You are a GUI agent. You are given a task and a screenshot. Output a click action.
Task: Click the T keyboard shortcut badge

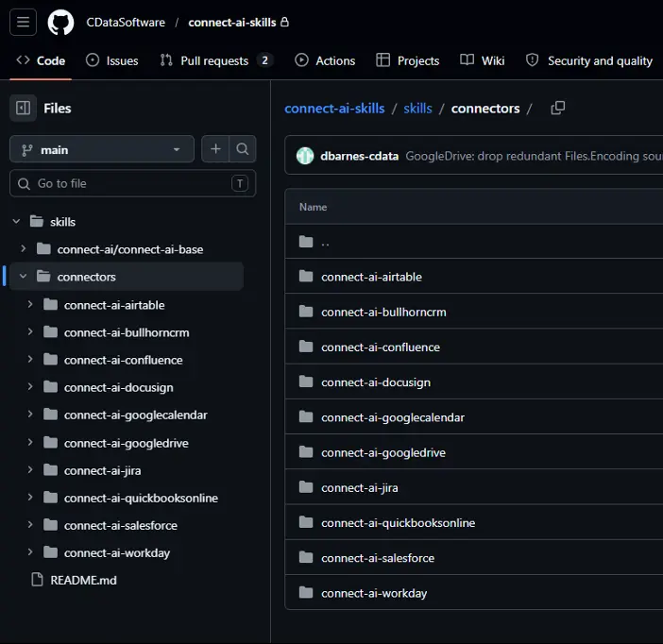[240, 183]
